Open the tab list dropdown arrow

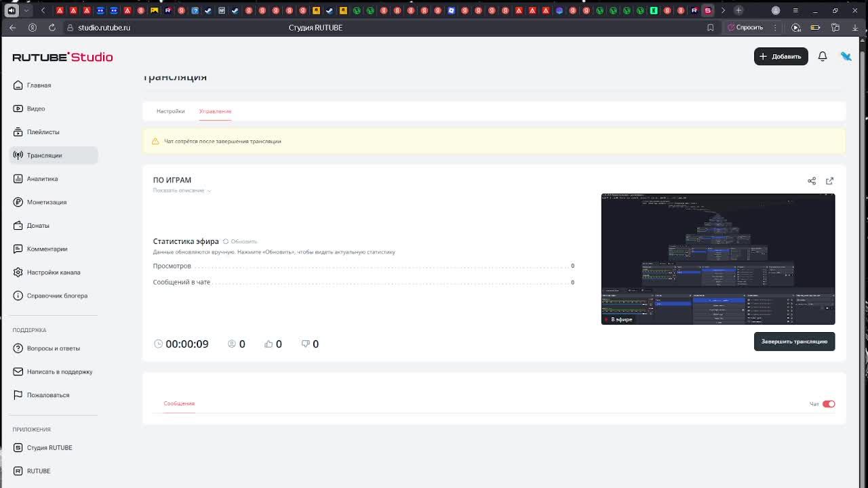pyautogui.click(x=26, y=10)
